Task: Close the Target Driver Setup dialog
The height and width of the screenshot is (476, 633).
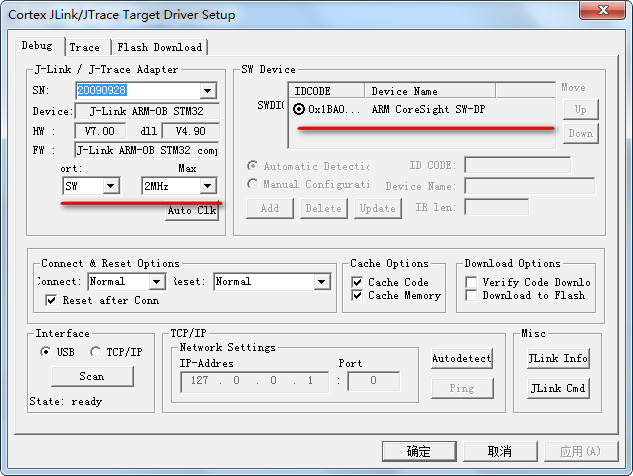Action: 603,10
